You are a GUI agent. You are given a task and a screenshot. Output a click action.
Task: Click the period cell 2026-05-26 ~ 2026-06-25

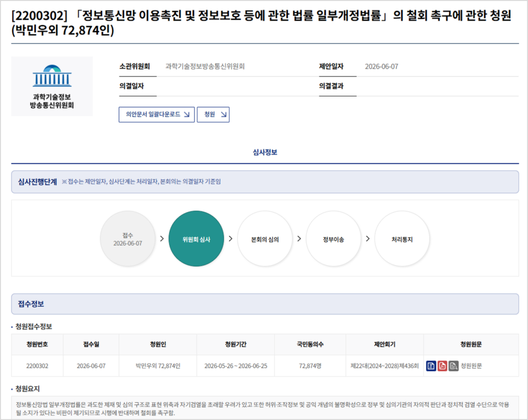[x=236, y=366]
